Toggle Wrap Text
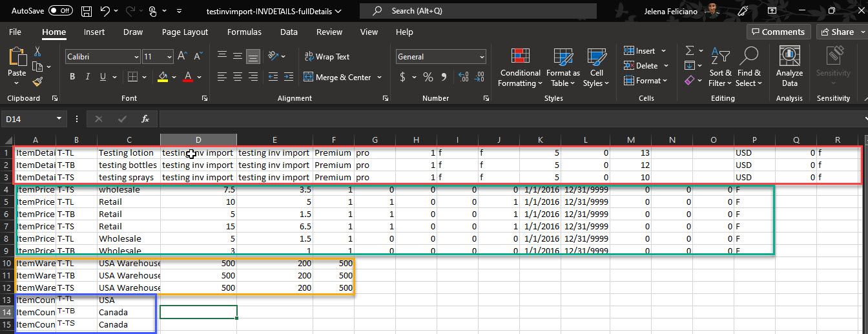Screen dimensions: 868x334 (x=326, y=57)
